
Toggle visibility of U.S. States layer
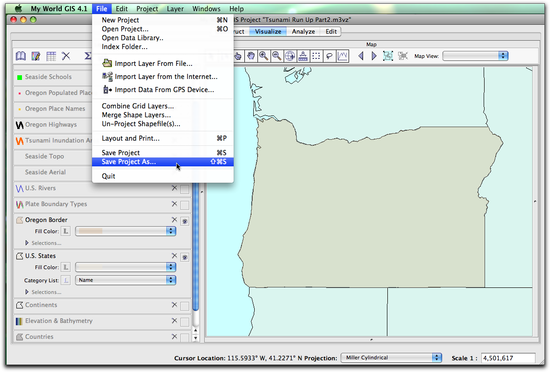185,257
